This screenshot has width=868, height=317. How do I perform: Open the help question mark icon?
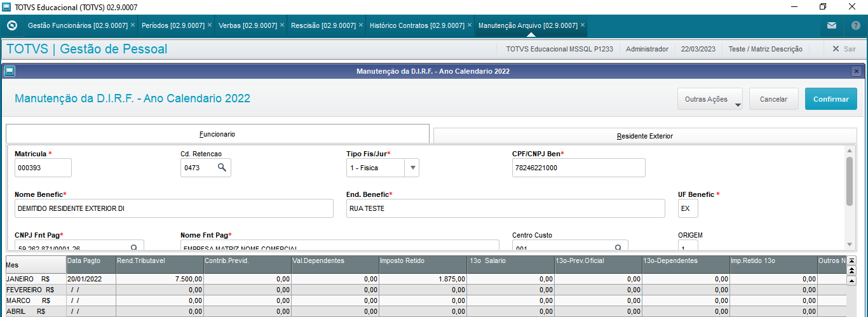[855, 26]
